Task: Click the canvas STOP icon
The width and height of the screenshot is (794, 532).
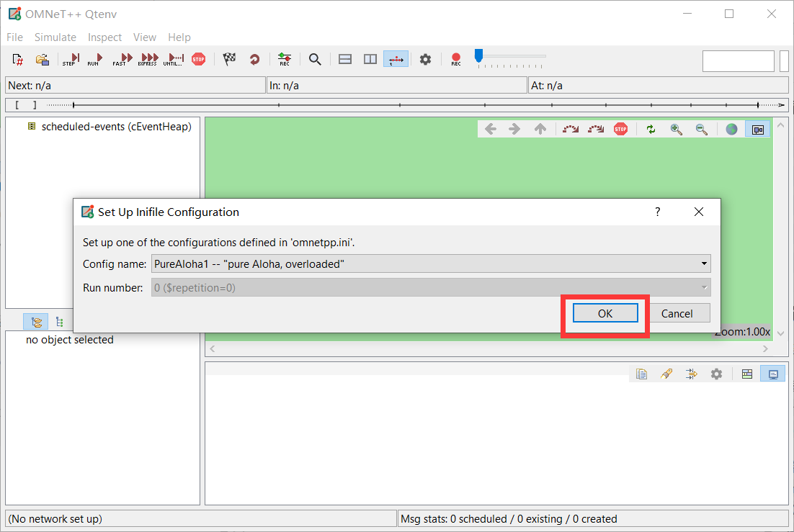Action: [621, 129]
